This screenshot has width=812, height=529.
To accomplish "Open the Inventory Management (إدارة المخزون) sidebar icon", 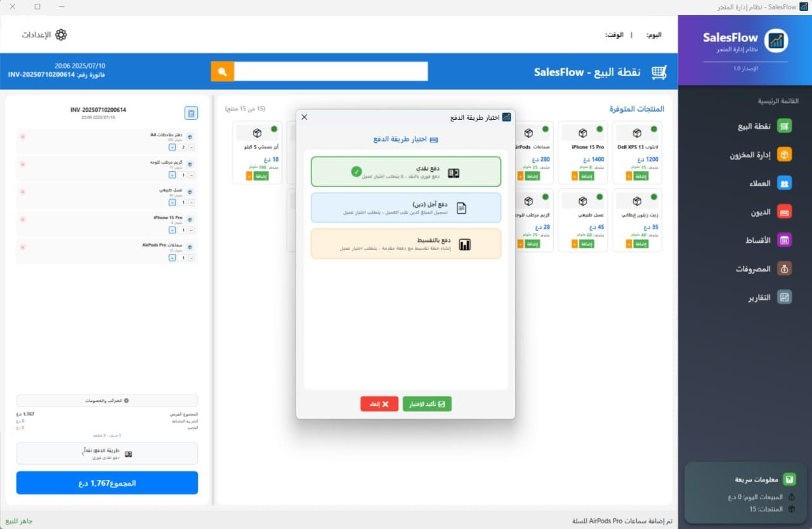I will 785,155.
